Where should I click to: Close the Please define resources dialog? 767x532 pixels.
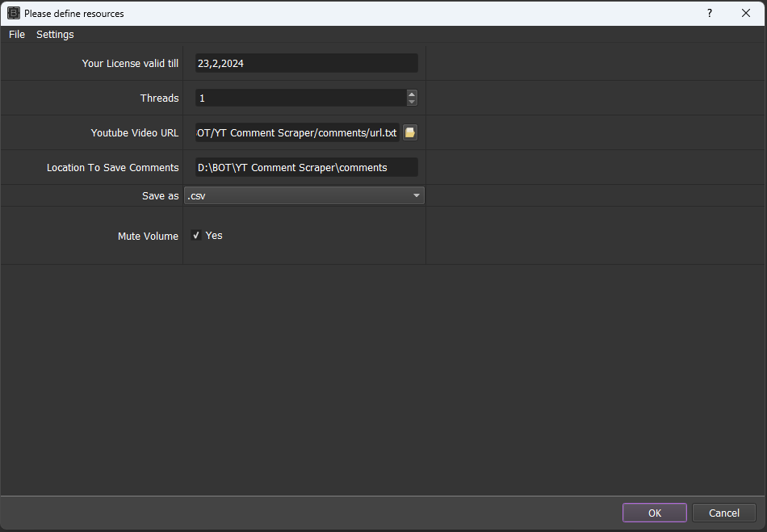point(746,13)
